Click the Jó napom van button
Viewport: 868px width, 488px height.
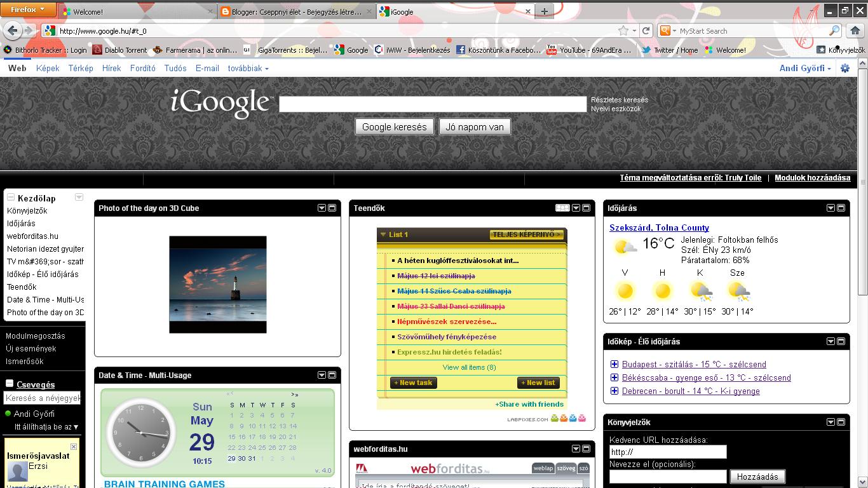475,126
